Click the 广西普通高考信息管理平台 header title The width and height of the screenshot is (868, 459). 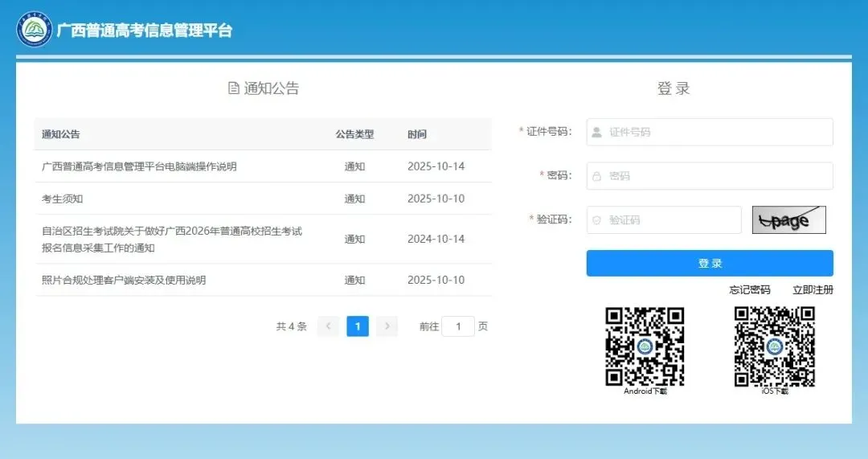tap(145, 30)
